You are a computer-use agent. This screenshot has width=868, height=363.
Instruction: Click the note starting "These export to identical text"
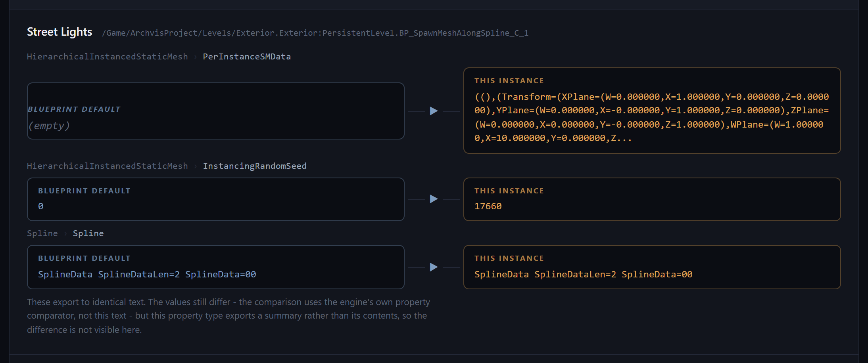229,316
